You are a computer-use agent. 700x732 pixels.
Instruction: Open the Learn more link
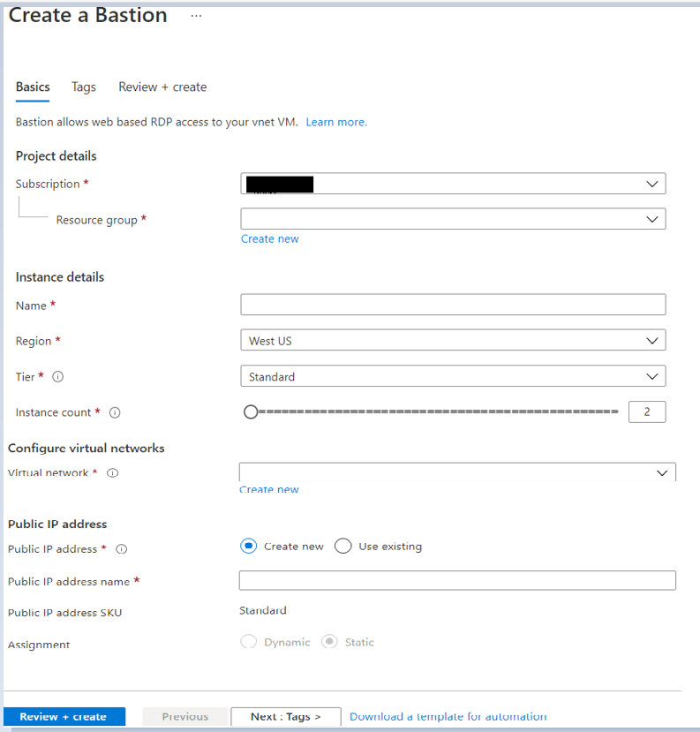tap(336, 122)
